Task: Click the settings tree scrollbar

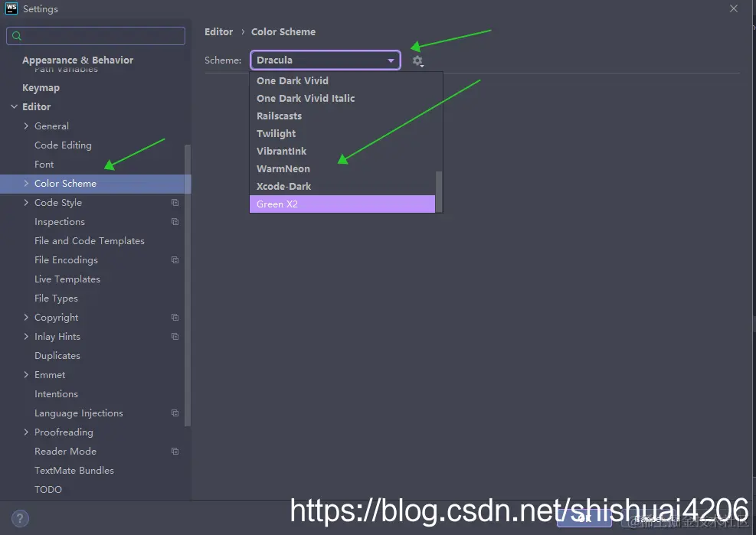Action: click(x=188, y=285)
